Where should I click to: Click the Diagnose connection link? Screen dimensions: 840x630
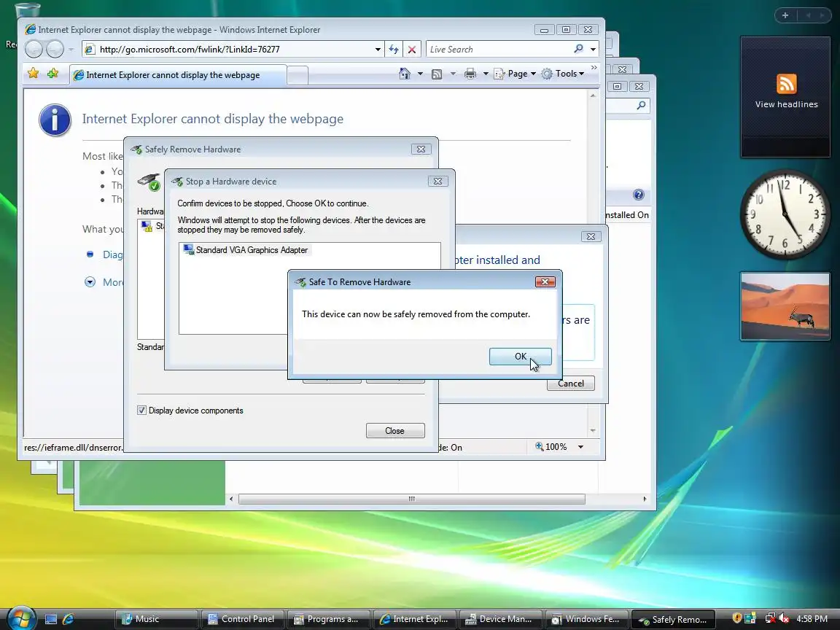112,254
